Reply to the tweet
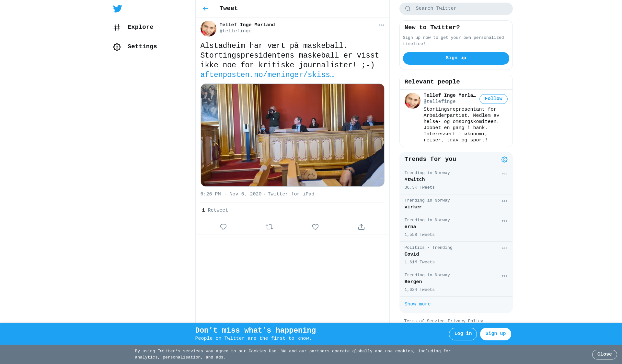The height and width of the screenshot is (364, 622). [x=223, y=227]
